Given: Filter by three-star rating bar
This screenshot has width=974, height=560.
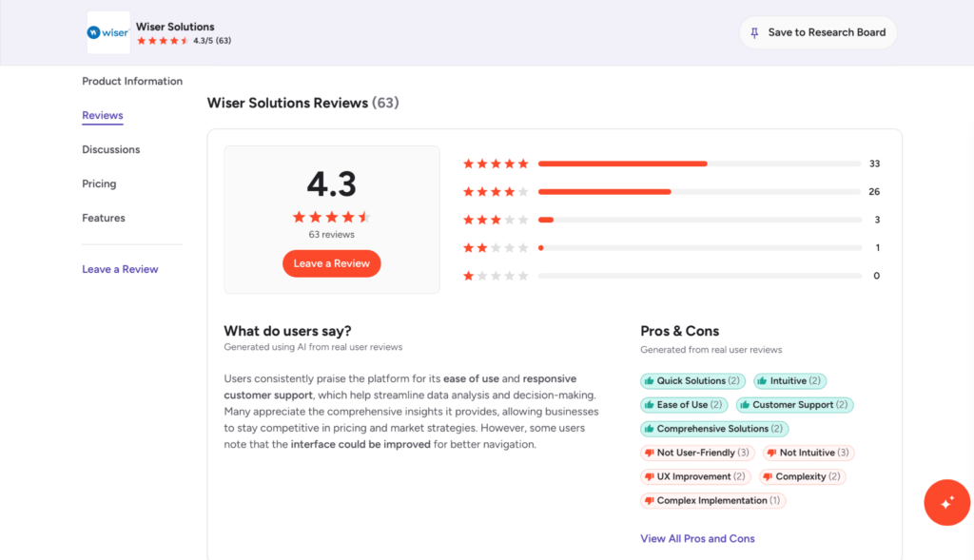Looking at the screenshot, I should click(x=699, y=220).
